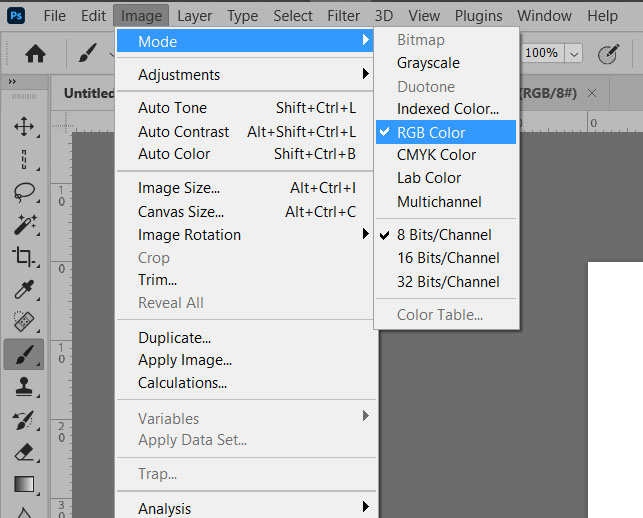The width and height of the screenshot is (643, 518).
Task: Select the Eraser tool
Action: 24,452
